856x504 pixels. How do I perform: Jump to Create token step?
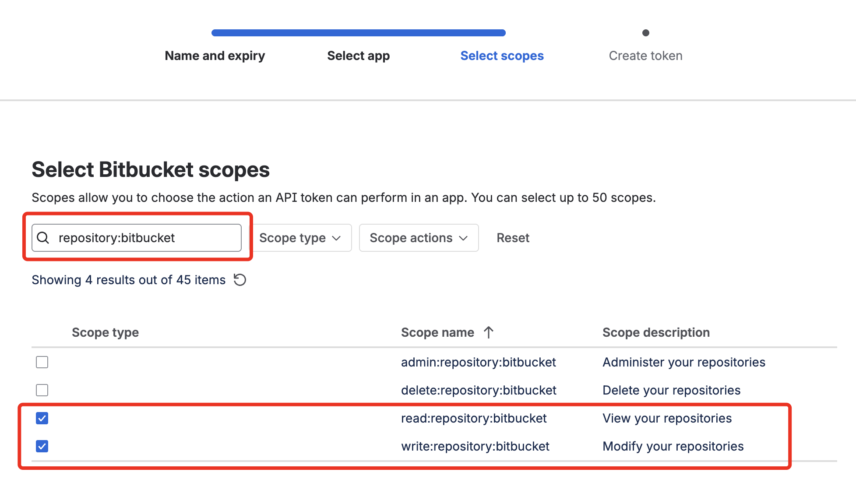click(646, 56)
